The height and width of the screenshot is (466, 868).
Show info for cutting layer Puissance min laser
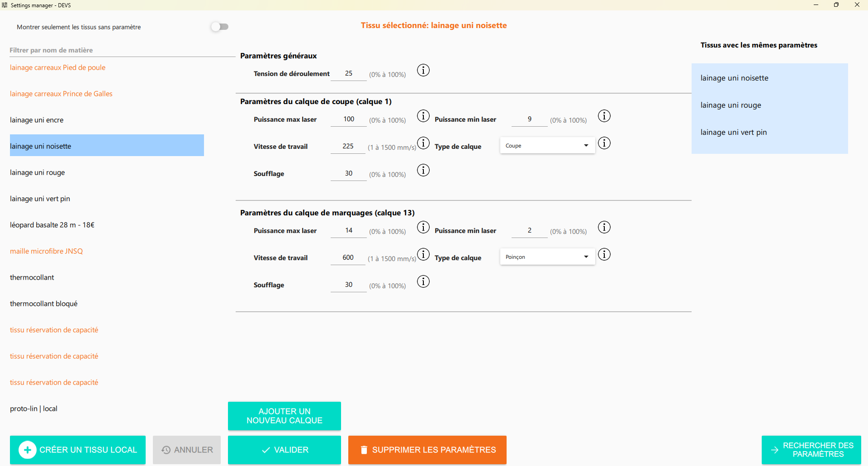[604, 116]
